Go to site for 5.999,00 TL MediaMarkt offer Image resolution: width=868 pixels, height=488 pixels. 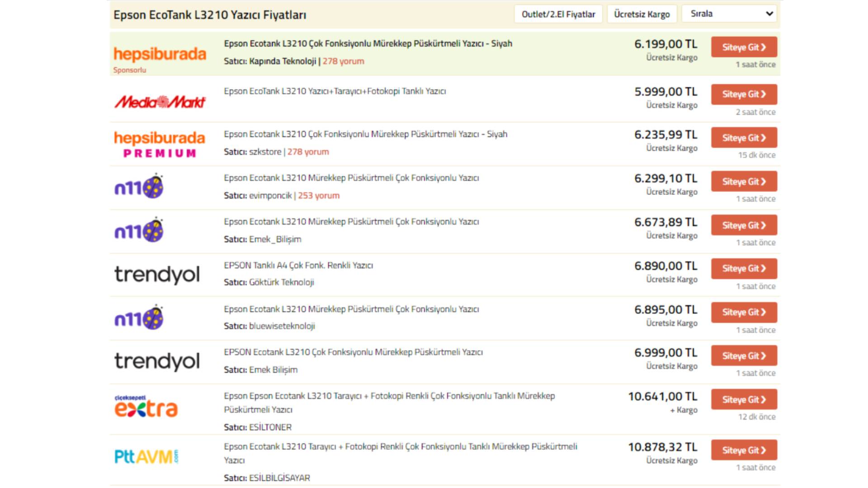(744, 94)
